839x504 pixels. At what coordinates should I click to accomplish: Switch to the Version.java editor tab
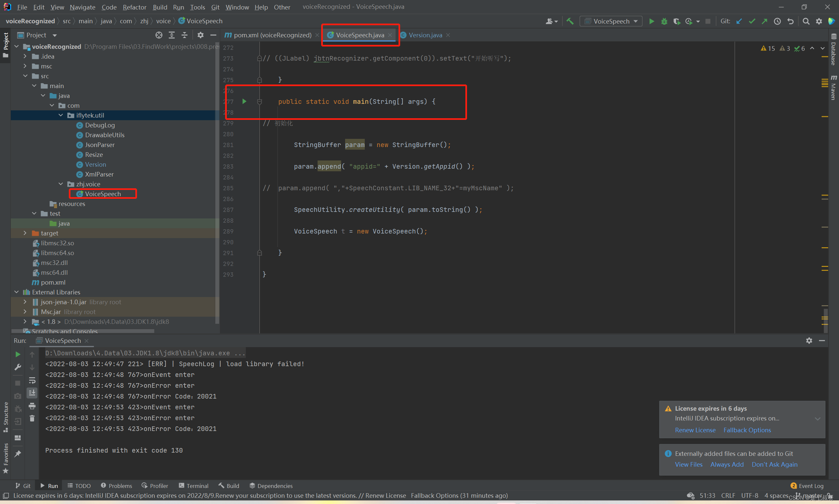pyautogui.click(x=425, y=35)
